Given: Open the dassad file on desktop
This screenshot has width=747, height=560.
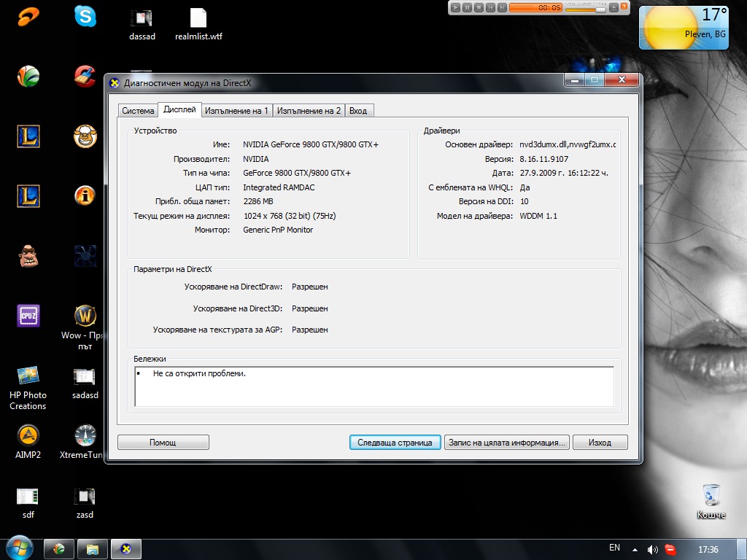Looking at the screenshot, I should (142, 25).
